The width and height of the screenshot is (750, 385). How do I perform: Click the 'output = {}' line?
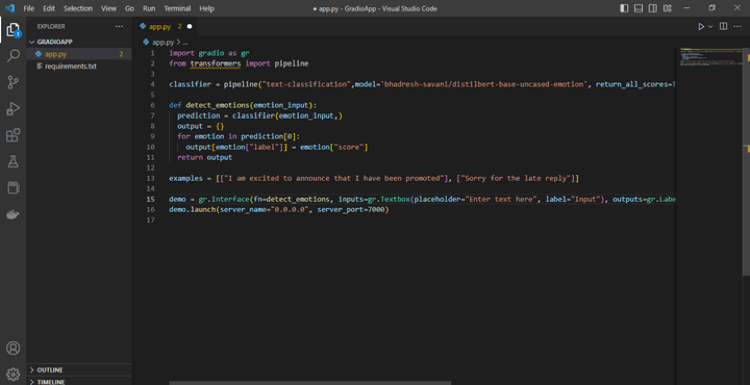coord(201,126)
